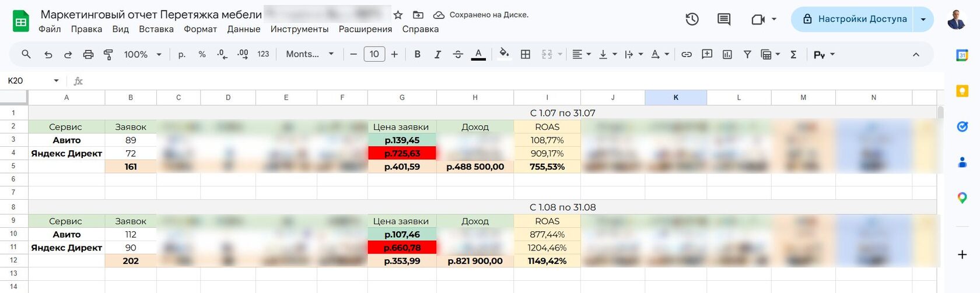The image size is (980, 293).
Task: Open the Вставка menu
Action: pos(156,29)
